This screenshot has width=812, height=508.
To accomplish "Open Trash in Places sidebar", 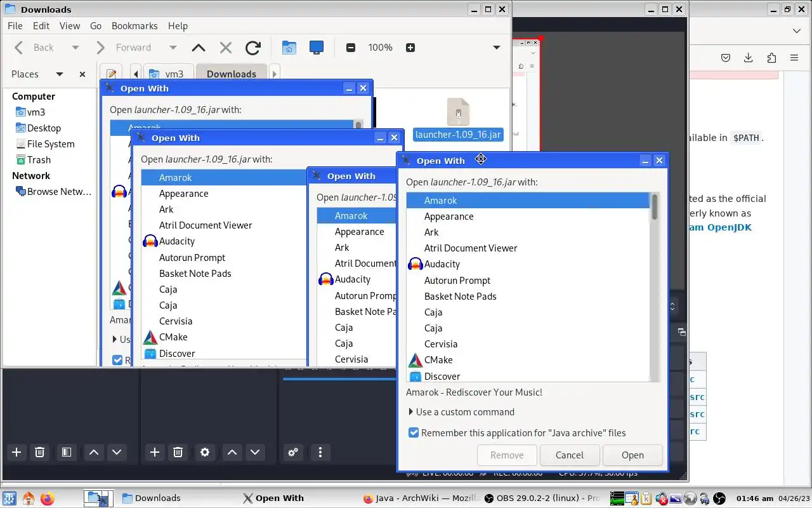I will click(x=39, y=160).
